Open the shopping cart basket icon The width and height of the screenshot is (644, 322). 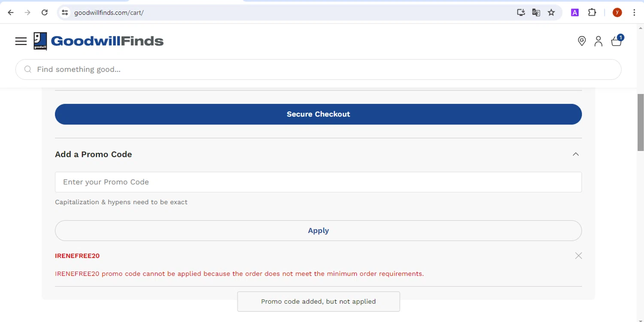coord(617,41)
